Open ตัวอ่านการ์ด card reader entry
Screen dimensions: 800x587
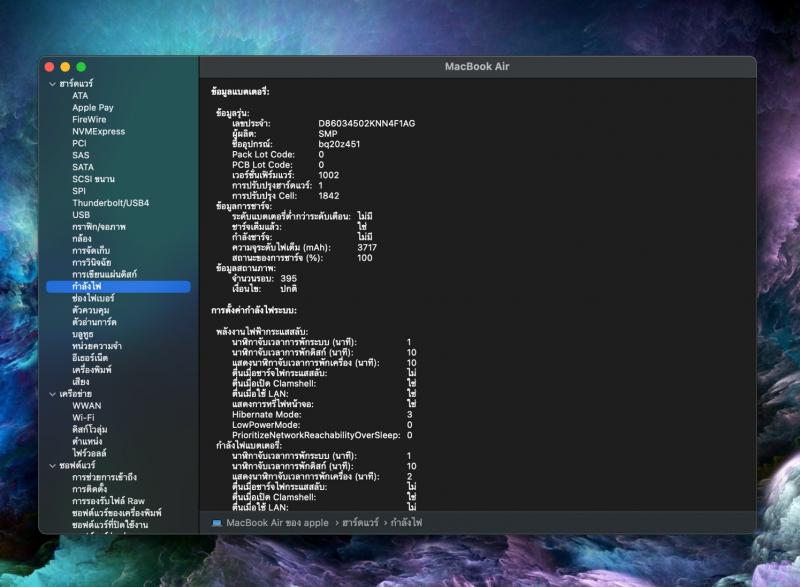click(94, 322)
